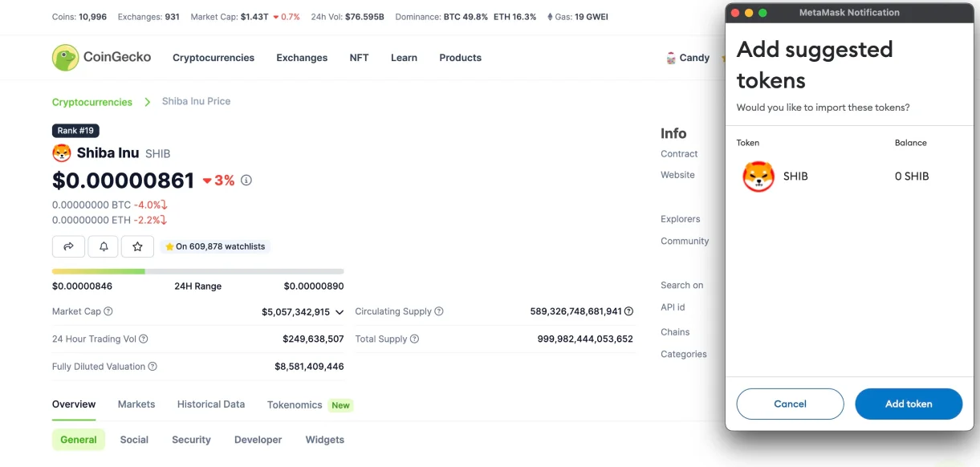
Task: Click the share arrow button
Action: (68, 246)
